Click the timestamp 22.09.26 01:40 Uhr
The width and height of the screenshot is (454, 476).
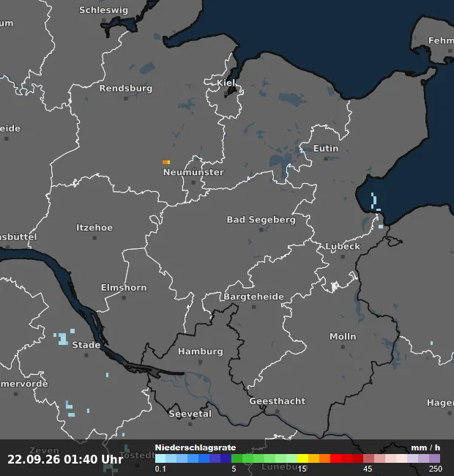[65, 460]
